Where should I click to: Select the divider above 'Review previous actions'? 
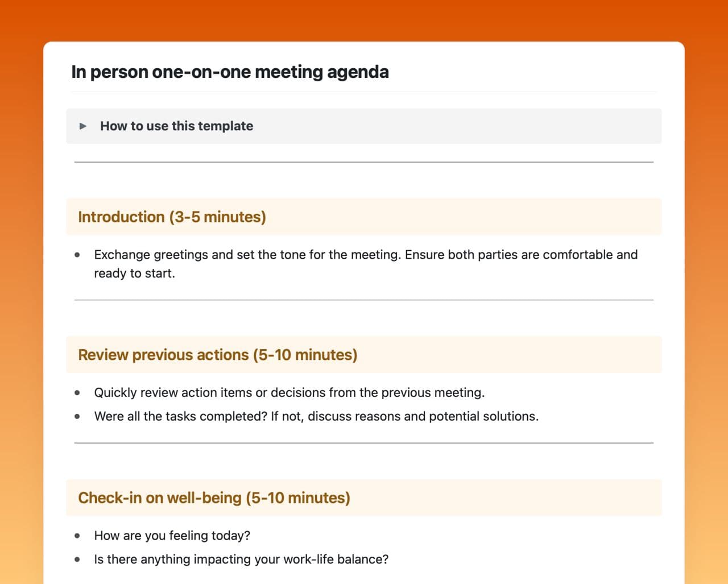(x=364, y=300)
